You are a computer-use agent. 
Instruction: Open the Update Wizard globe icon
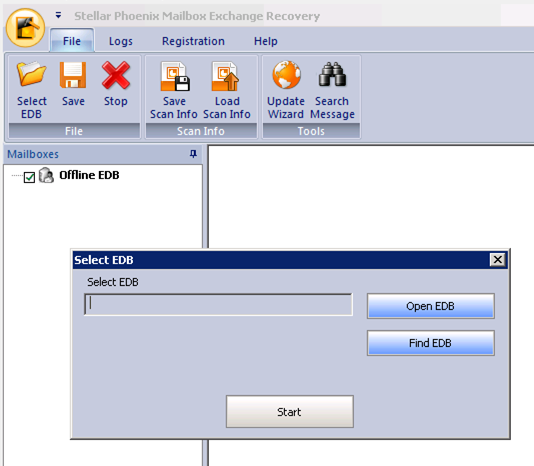[286, 75]
